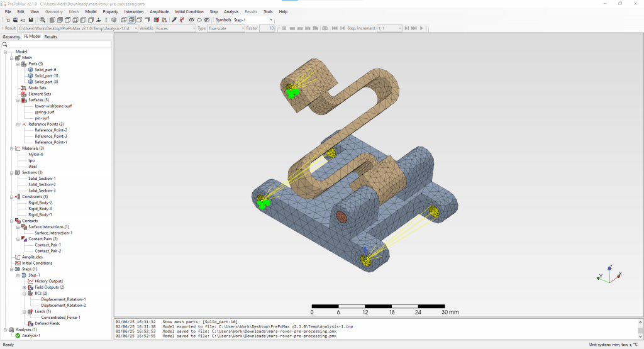
Task: Switch to the Geometry tab
Action: coord(11,36)
